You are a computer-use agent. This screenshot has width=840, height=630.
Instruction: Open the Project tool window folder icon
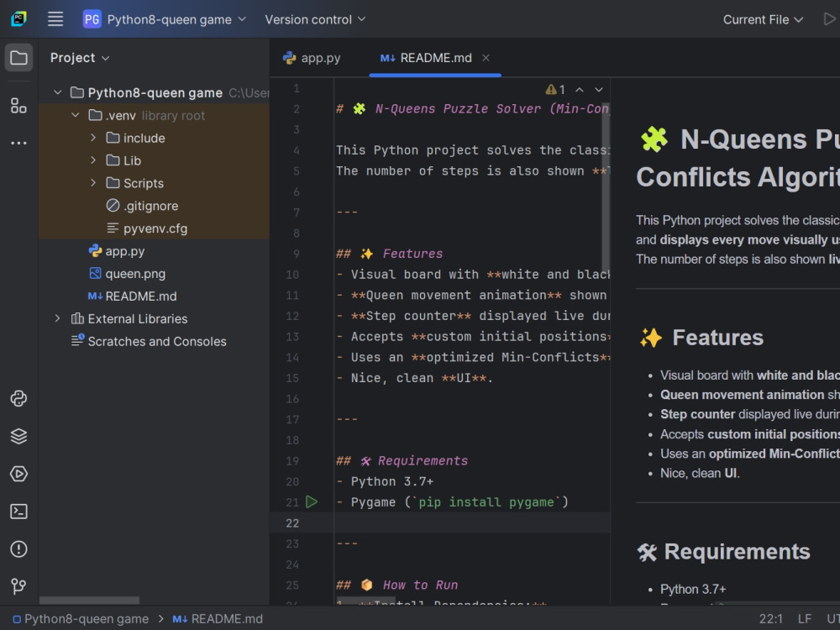(x=18, y=57)
